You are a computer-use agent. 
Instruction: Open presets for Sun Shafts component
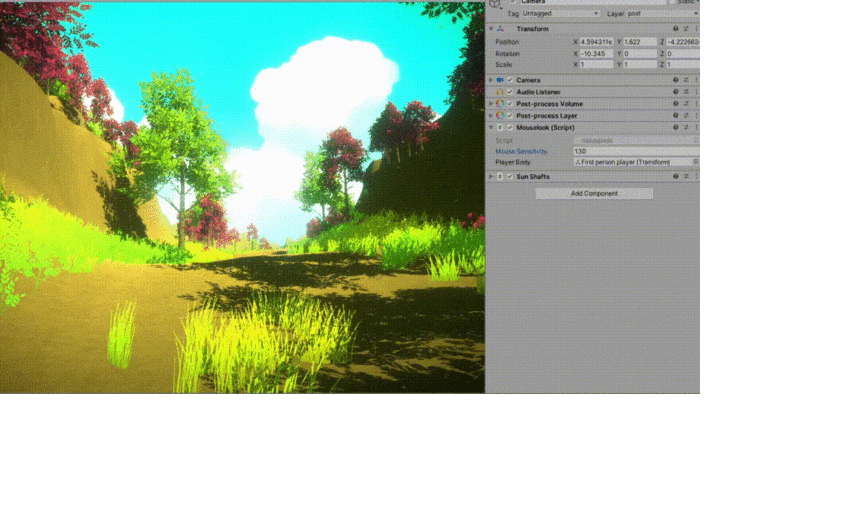point(686,176)
